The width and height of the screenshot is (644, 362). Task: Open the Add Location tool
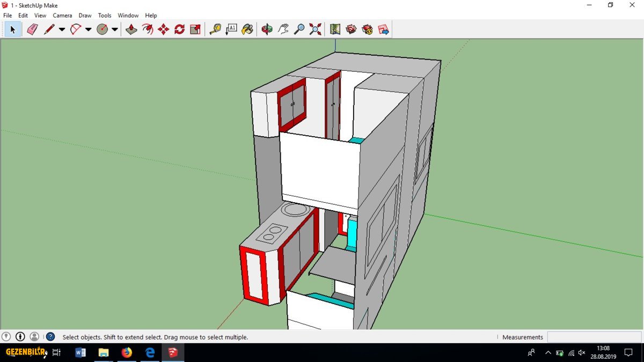[x=335, y=29]
